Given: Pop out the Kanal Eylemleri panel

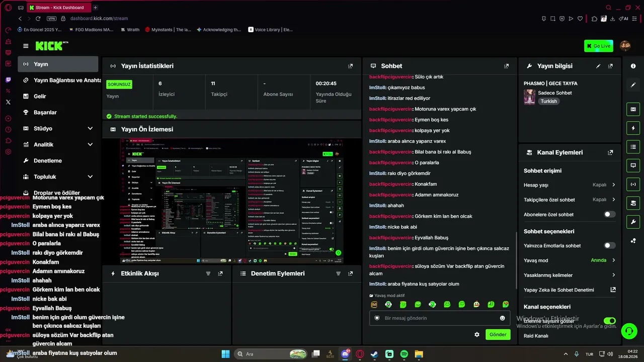Looking at the screenshot, I should pyautogui.click(x=610, y=152).
